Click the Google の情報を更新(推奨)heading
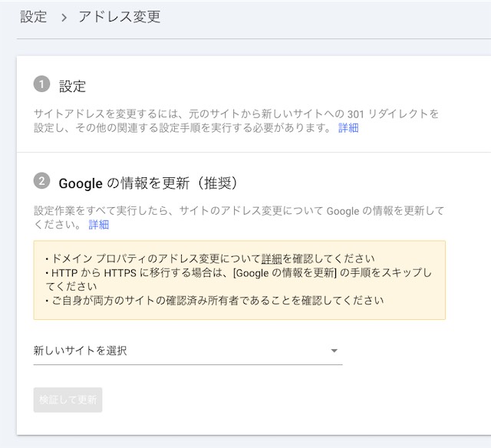 148,183
